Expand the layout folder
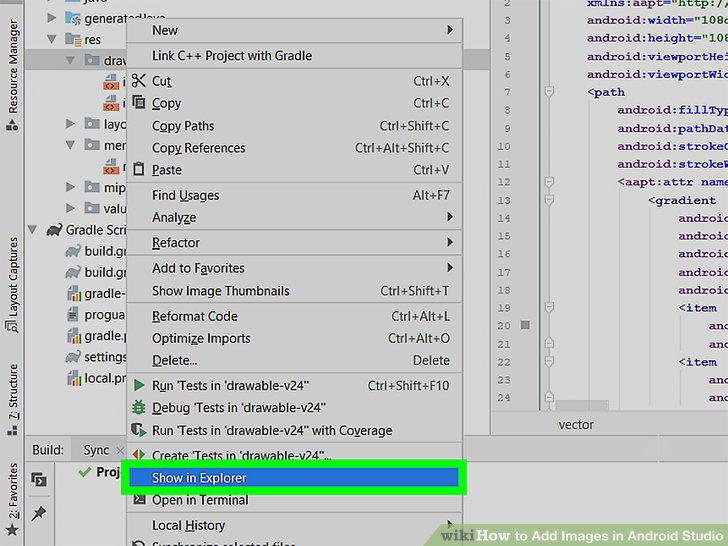 (x=70, y=124)
